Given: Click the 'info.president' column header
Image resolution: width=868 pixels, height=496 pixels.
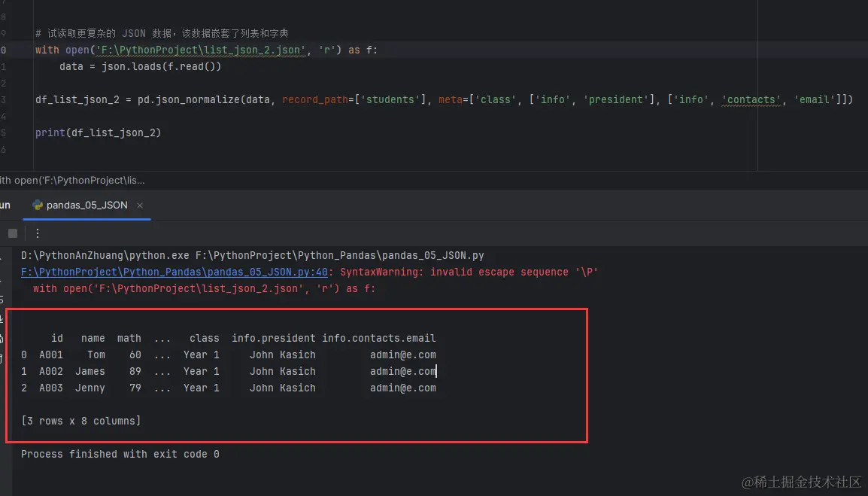Looking at the screenshot, I should click(x=274, y=338).
